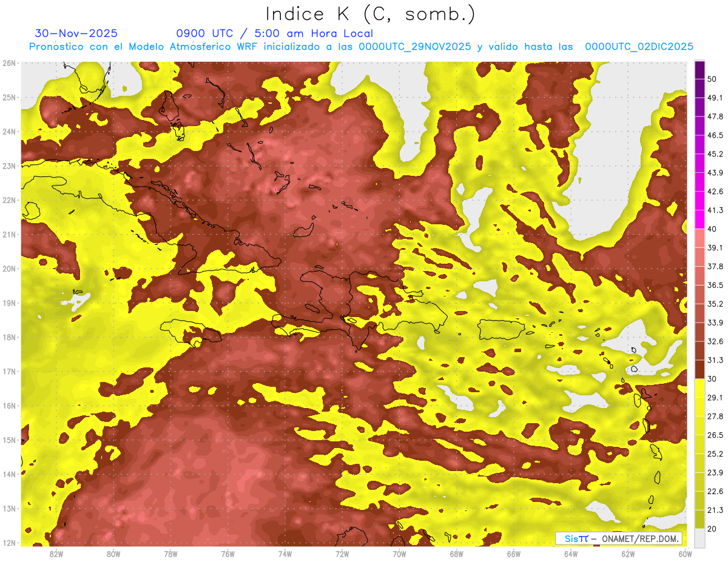Click the '0000UTC_29NOV2025' initialization timestamp
The width and height of the screenshot is (728, 562).
(x=415, y=47)
